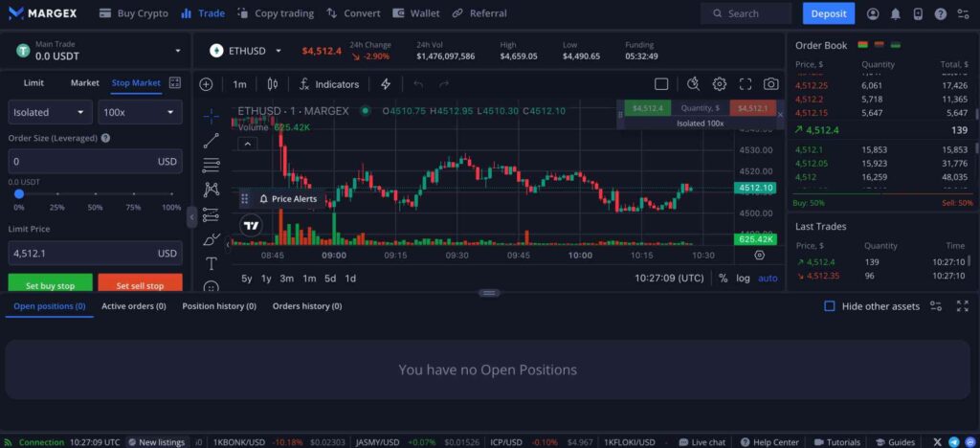Click Set buy stop button

click(50, 283)
